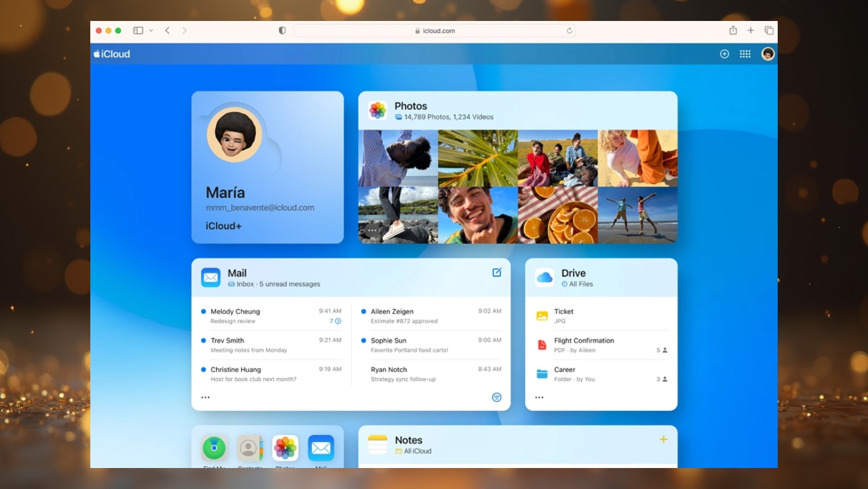Open the Ticket JPG file

click(602, 316)
